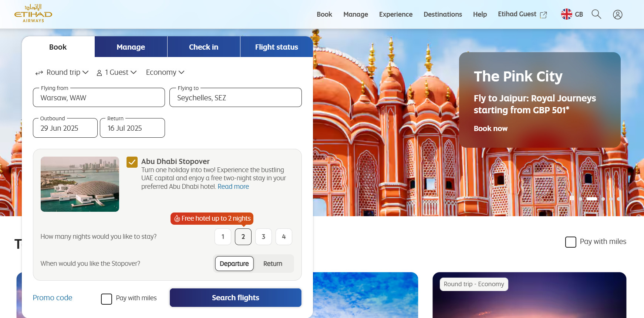Image resolution: width=644 pixels, height=318 pixels.
Task: Click the Etihad Guest external link icon
Action: tap(543, 15)
